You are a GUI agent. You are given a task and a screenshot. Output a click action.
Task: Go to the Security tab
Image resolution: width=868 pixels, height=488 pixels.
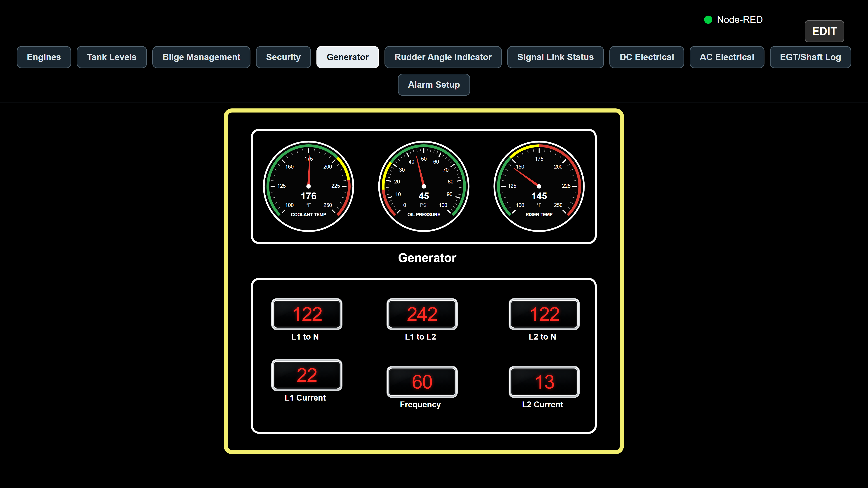point(283,57)
